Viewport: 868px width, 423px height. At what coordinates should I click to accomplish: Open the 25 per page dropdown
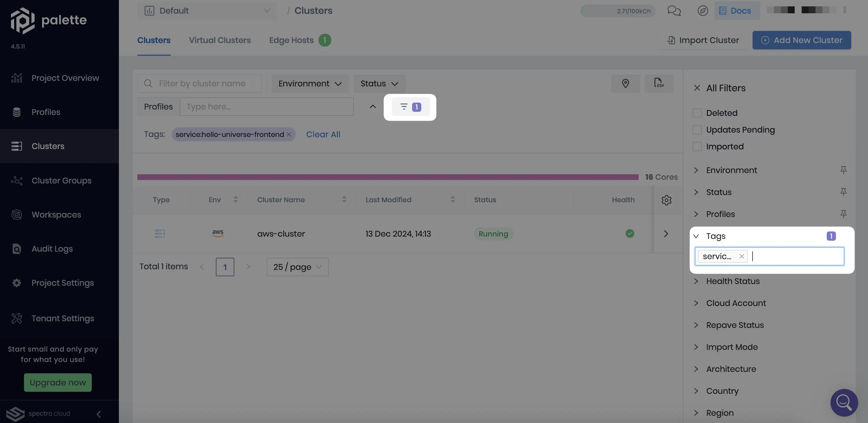(297, 266)
